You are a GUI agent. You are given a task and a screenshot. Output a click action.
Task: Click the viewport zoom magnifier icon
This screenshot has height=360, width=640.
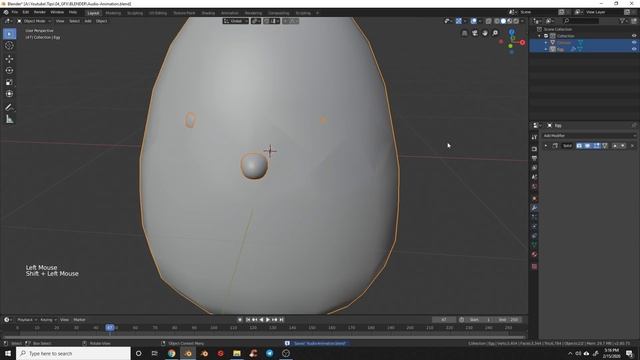[495, 33]
